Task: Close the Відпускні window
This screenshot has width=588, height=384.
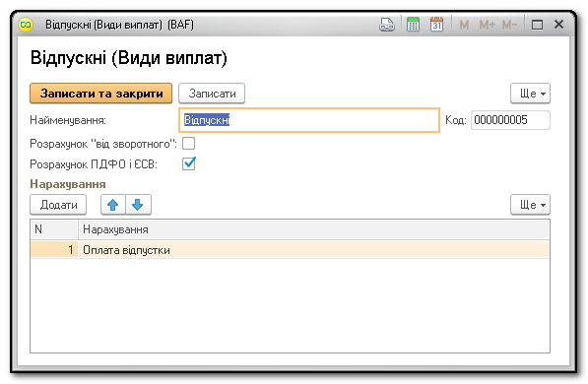Action: (558, 25)
